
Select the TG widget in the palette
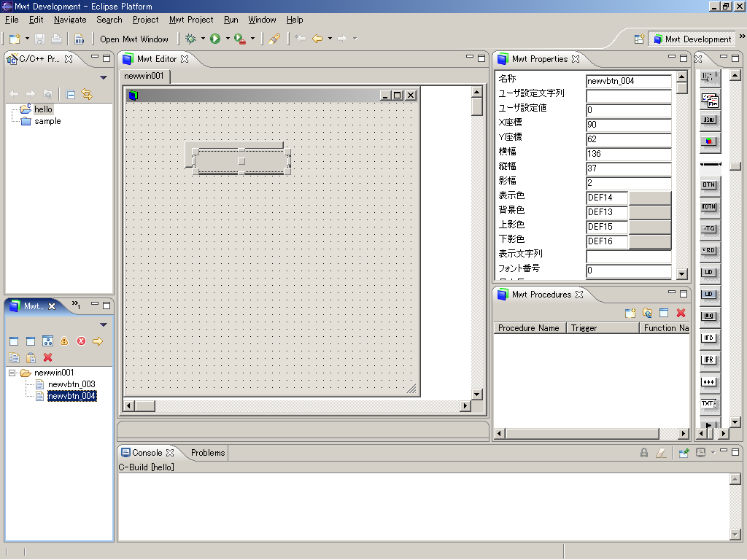tap(709, 228)
